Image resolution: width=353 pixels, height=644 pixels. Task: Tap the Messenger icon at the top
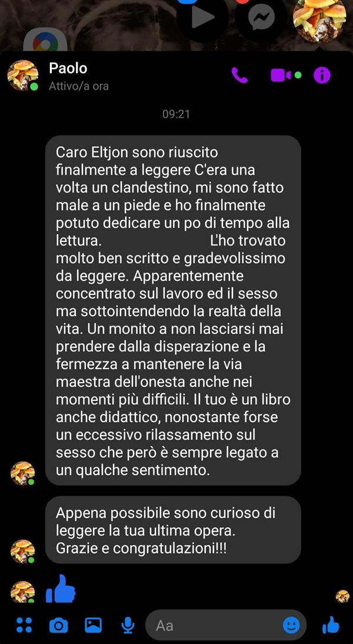[x=261, y=17]
